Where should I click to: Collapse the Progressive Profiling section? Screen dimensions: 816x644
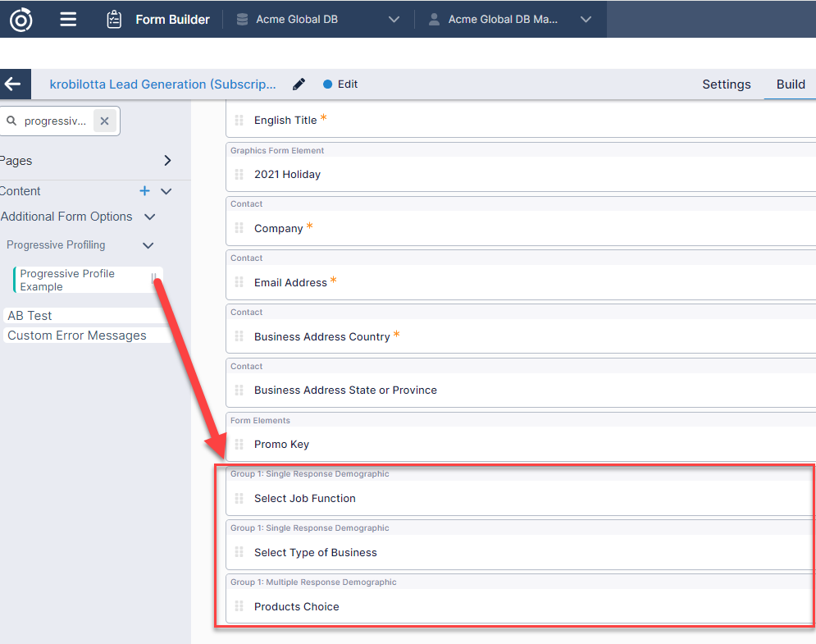coord(148,245)
